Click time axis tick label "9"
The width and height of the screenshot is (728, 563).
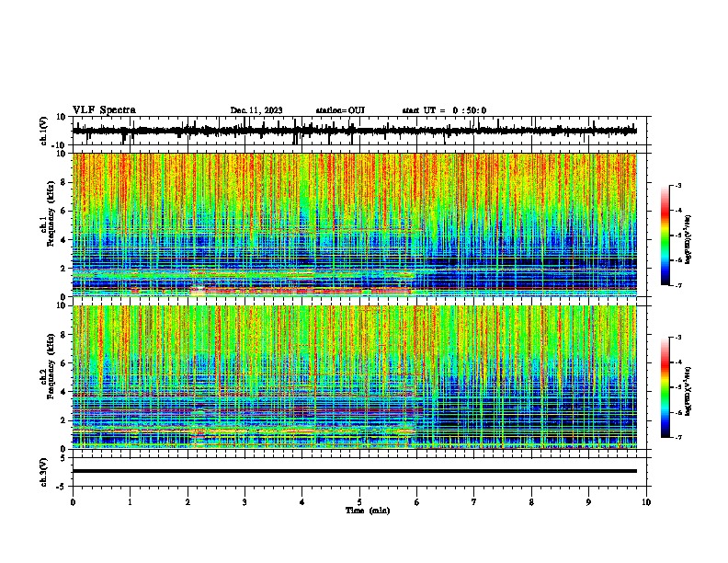click(x=588, y=501)
